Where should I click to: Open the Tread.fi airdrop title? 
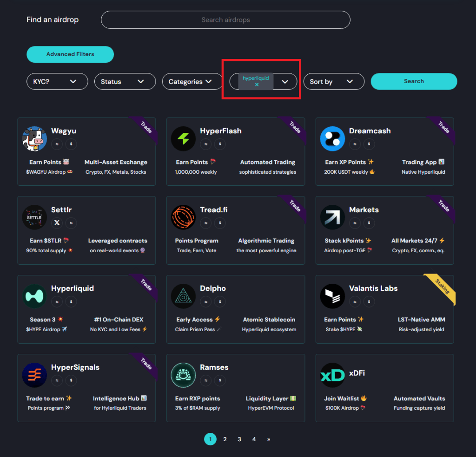tap(214, 210)
